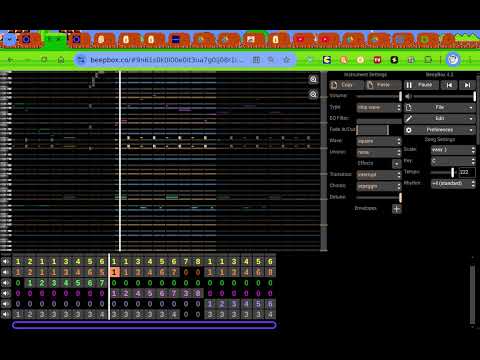The image size is (480, 360).
Task: Open the instrument Type dropdown
Action: (x=379, y=107)
